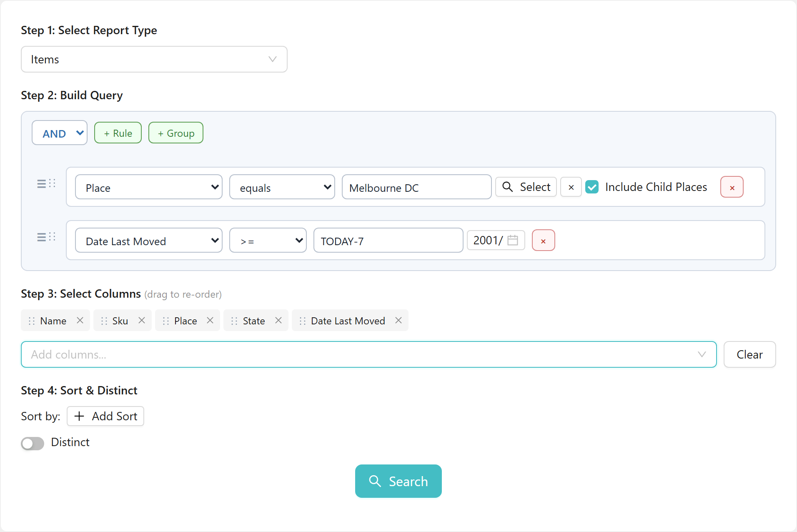The image size is (797, 532).
Task: Click Clear to remove all columns
Action: 749,354
